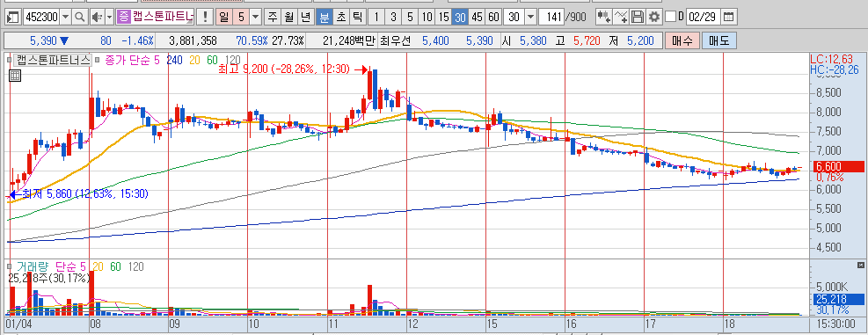Toggle the small box left of 캡스톤파트너스 label
This screenshot has height=335, width=868.
pyautogui.click(x=10, y=59)
